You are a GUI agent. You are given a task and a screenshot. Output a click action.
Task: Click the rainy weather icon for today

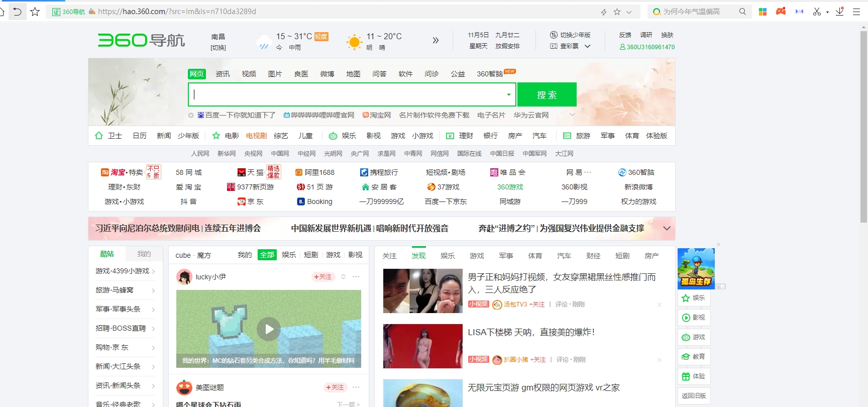coord(263,42)
